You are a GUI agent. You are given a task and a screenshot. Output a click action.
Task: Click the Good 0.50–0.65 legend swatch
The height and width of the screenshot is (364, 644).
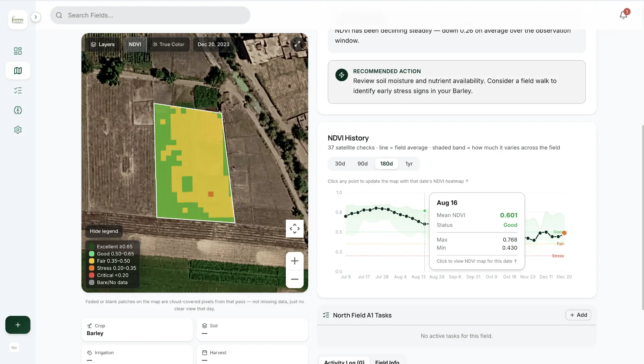pos(92,254)
